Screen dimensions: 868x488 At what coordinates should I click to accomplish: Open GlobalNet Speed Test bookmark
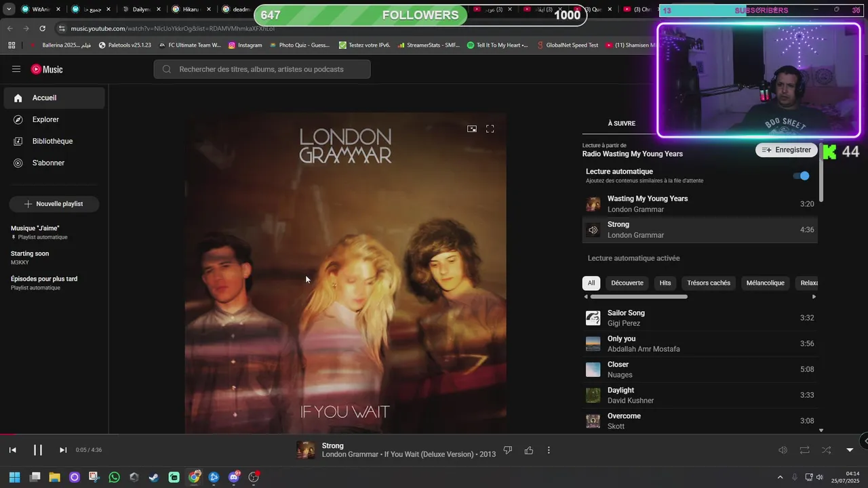566,45
